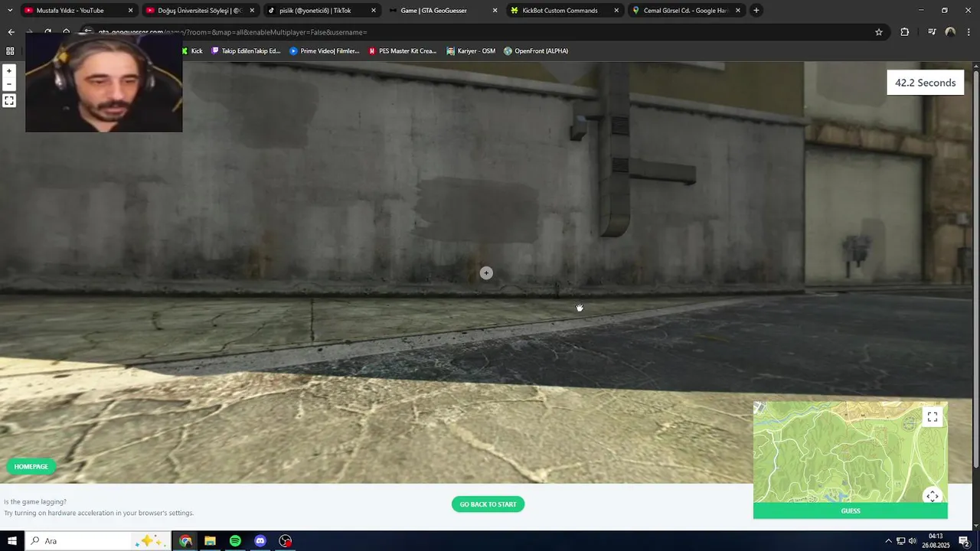Open Discord from the taskbar
This screenshot has height=551, width=980.
coord(260,541)
